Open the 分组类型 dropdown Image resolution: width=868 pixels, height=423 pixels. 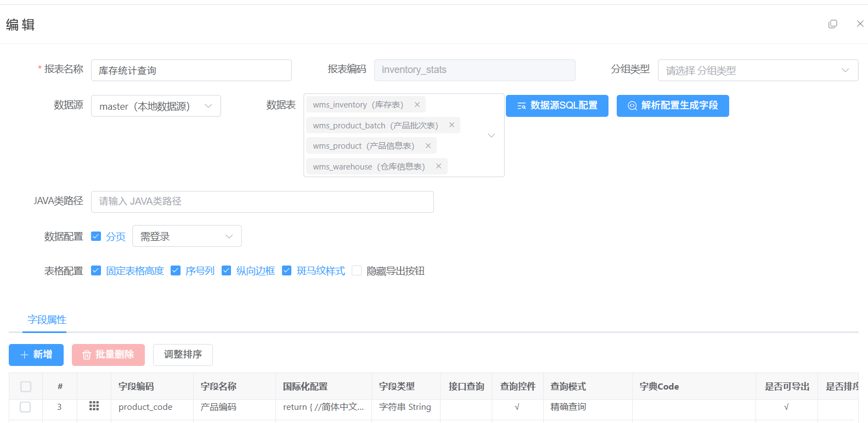click(x=758, y=70)
